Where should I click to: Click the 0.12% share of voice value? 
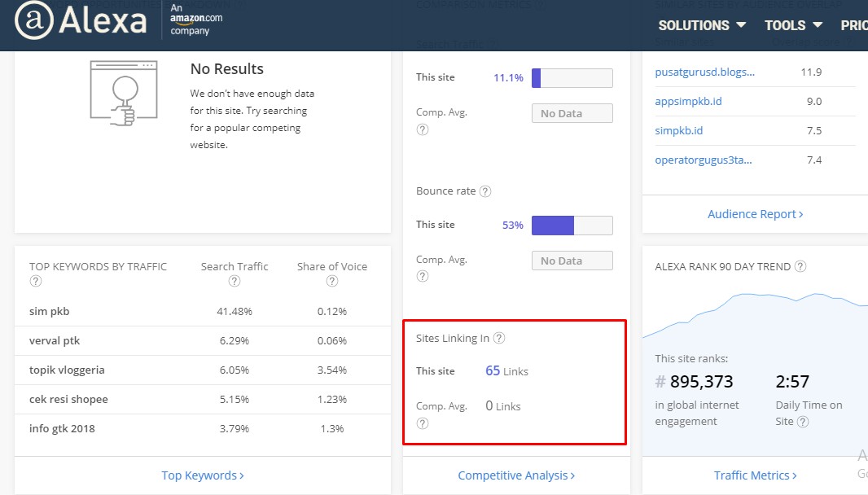point(332,312)
